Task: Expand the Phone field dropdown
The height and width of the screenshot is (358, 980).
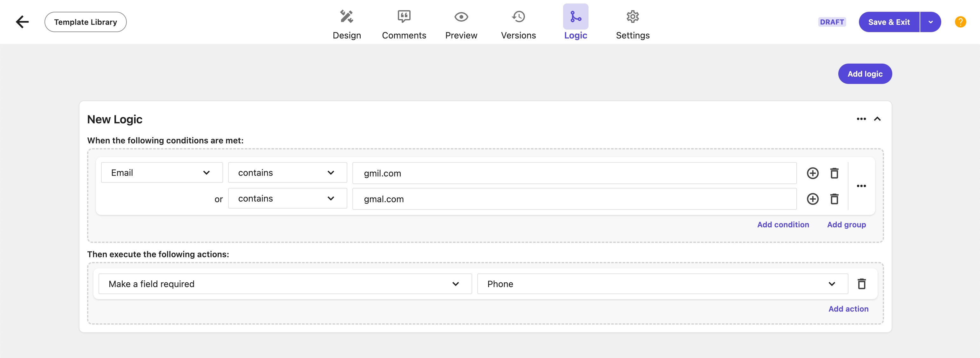Action: click(833, 283)
